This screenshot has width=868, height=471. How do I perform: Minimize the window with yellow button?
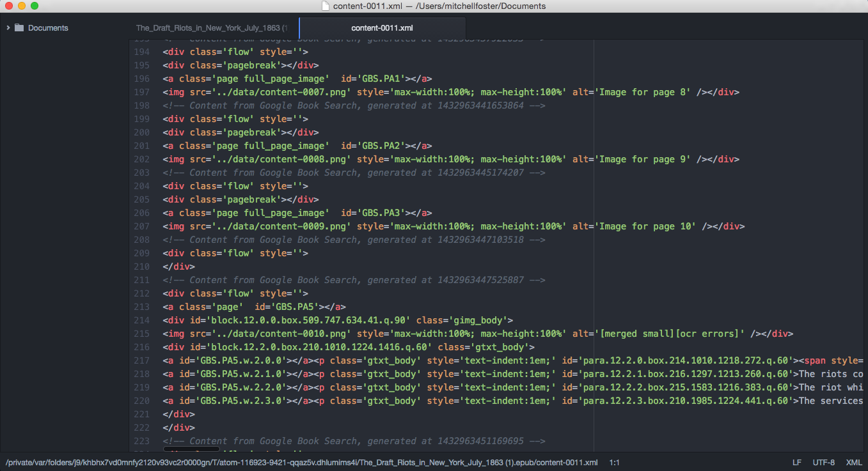pos(22,6)
